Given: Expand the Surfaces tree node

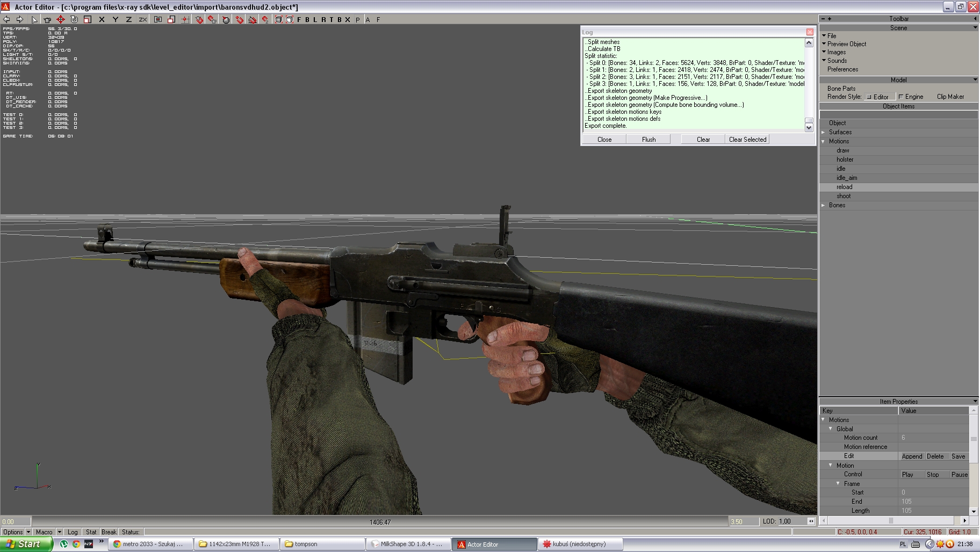Looking at the screenshot, I should click(823, 132).
